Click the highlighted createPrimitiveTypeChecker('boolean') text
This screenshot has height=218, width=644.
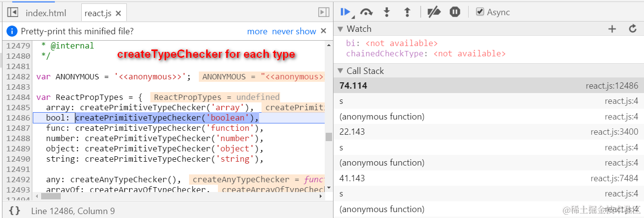click(x=167, y=118)
